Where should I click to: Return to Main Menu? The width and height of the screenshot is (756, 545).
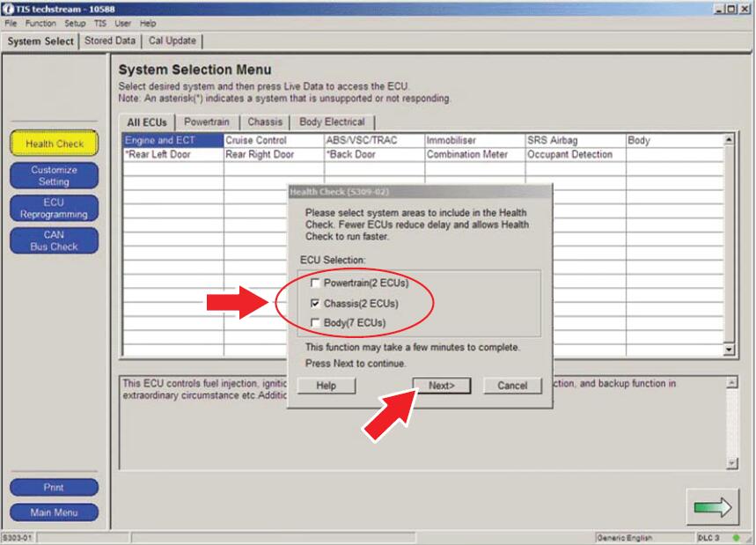(x=54, y=512)
